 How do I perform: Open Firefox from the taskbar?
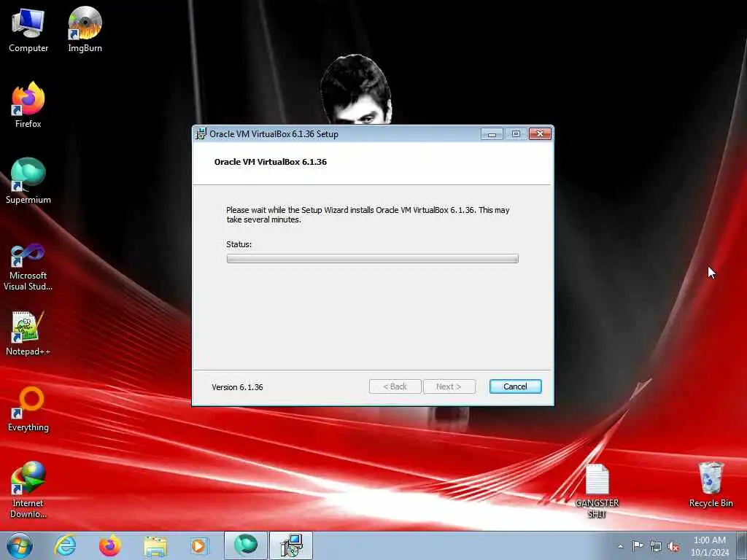click(109, 545)
